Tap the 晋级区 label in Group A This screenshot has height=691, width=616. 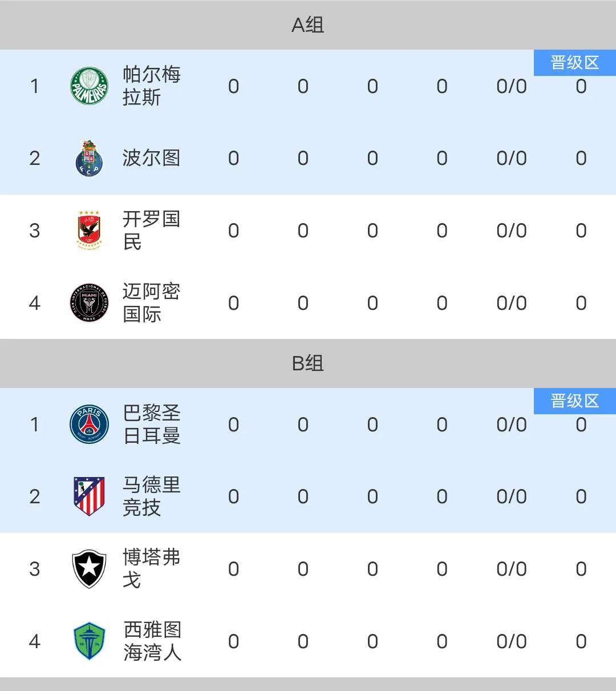[x=575, y=62]
